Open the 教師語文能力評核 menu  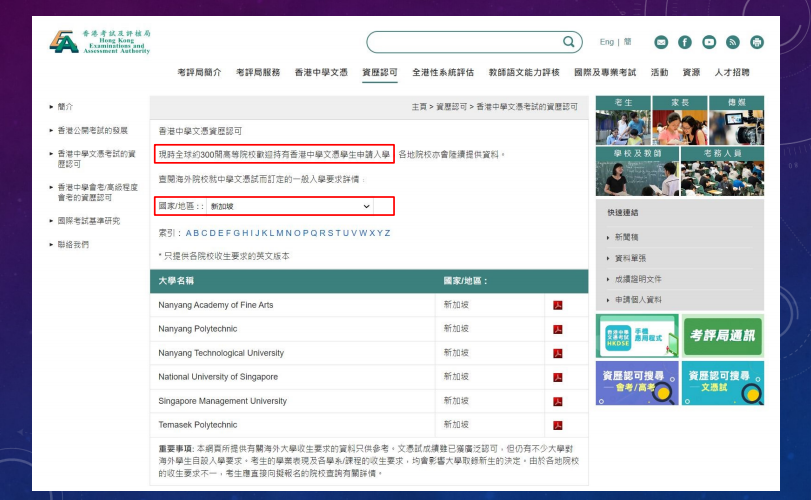coord(524,72)
